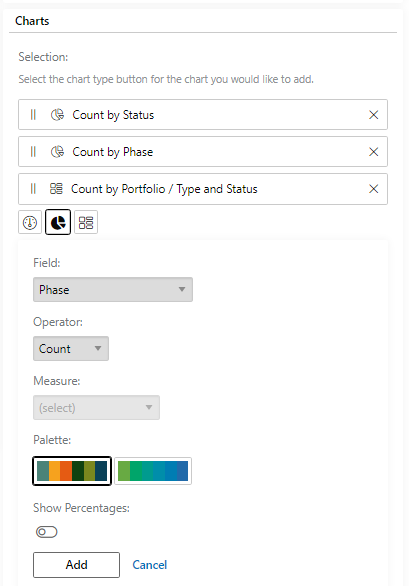
Task: Click drag handle of Count by Status
Action: [33, 115]
